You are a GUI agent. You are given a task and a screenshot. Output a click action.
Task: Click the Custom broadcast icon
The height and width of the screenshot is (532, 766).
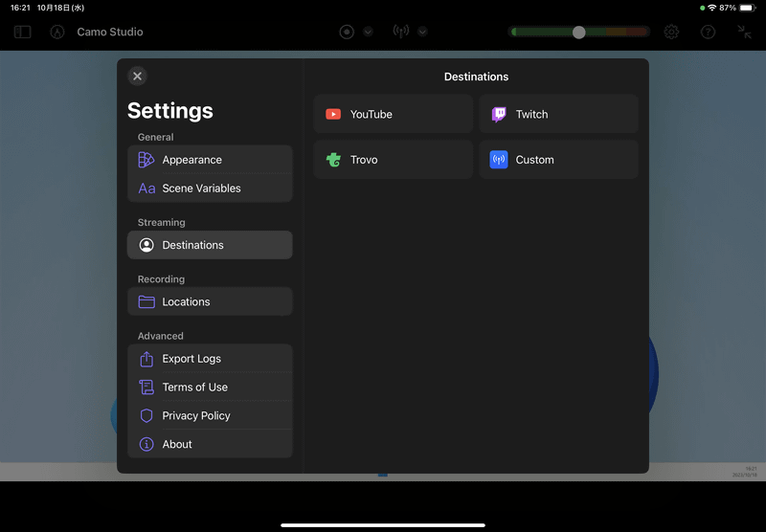tap(499, 160)
